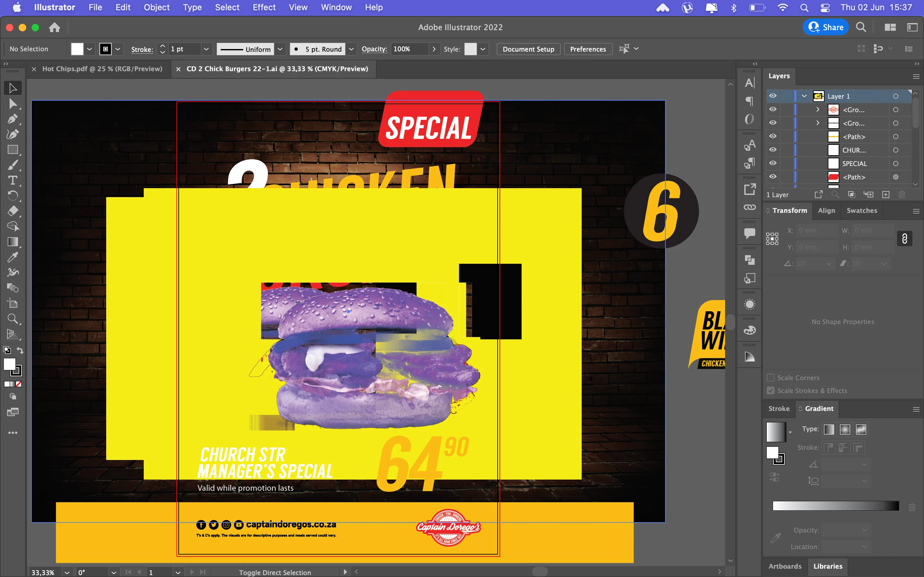Switch to the Hot Chips.pdf tab
924x577 pixels.
102,69
